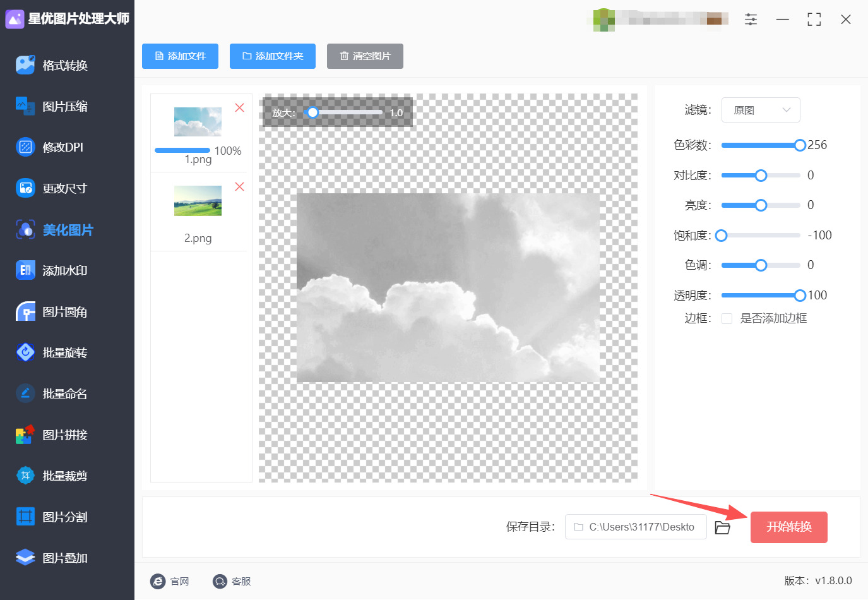
Task: Open the 格式转换 menu item
Action: 65,65
